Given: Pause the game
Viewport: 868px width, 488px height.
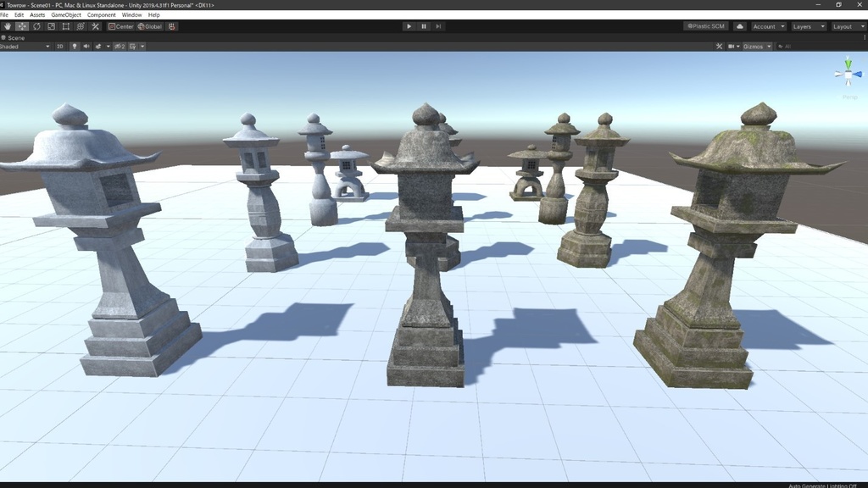Looking at the screenshot, I should (x=424, y=26).
